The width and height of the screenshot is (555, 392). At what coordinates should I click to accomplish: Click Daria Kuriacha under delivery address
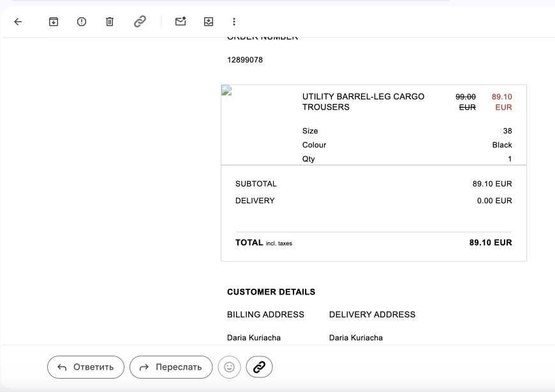(356, 338)
